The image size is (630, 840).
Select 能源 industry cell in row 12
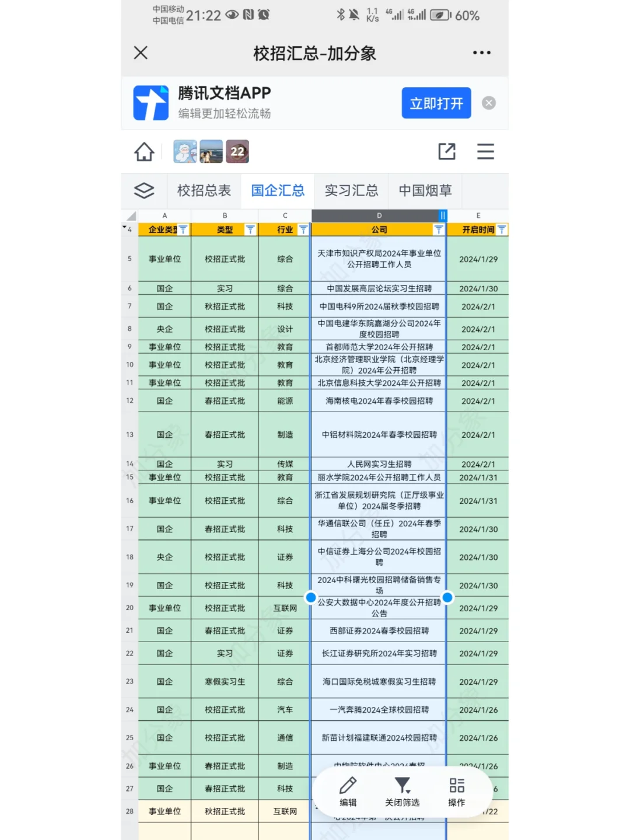pos(285,401)
